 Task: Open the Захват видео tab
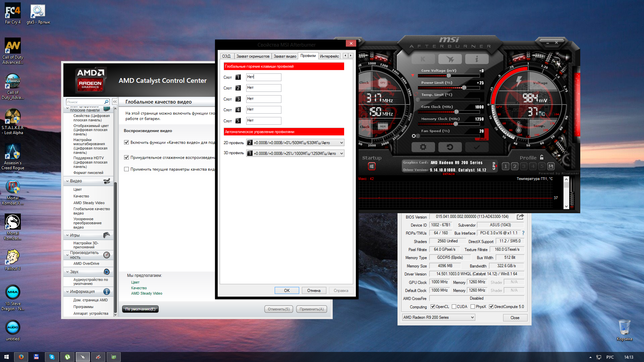pos(285,56)
